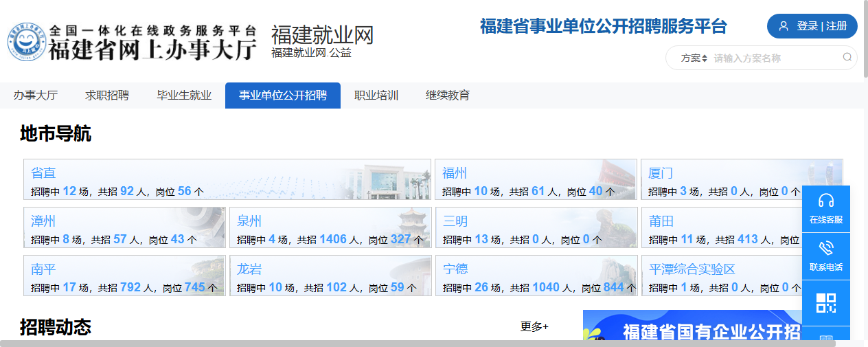This screenshot has height=347, width=868.
Task: Switch to the 办事大厅 tab
Action: tap(36, 96)
